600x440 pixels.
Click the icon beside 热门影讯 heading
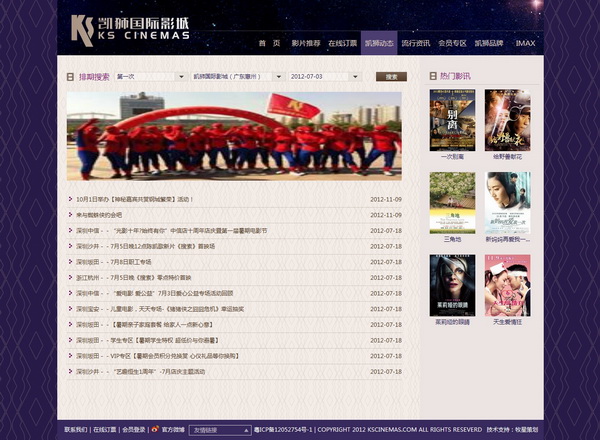click(x=433, y=76)
